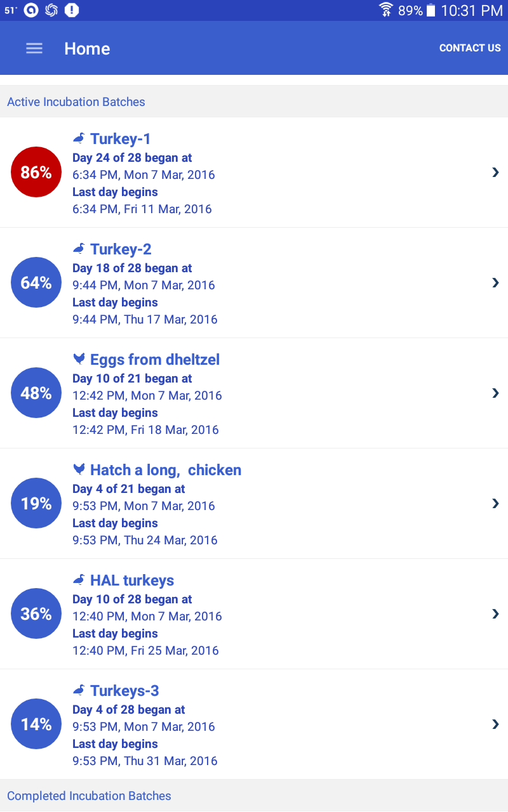This screenshot has height=812, width=508.
Task: Expand Turkey-1 batch with right chevron
Action: coord(495,172)
